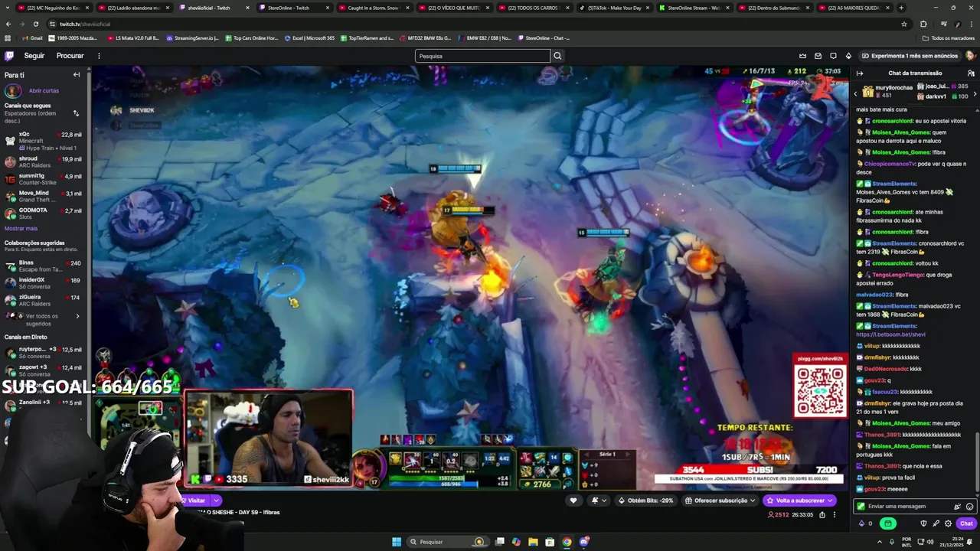Open summit1g channel in sidebar
The height and width of the screenshot is (551, 980).
click(43, 179)
